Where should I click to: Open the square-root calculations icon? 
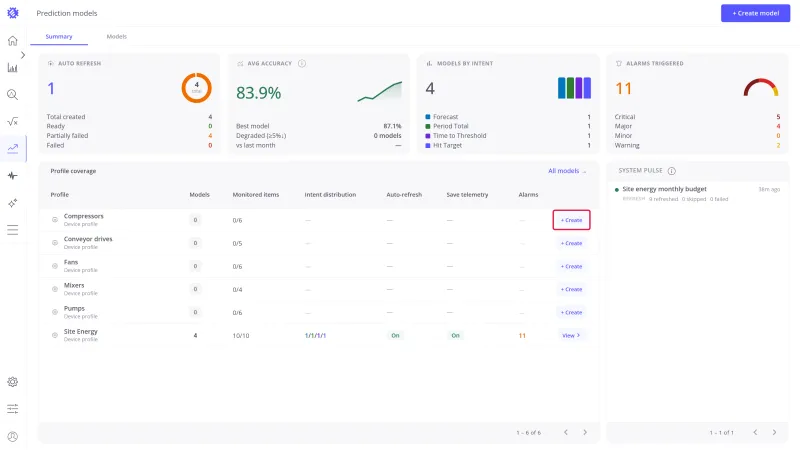[x=13, y=121]
